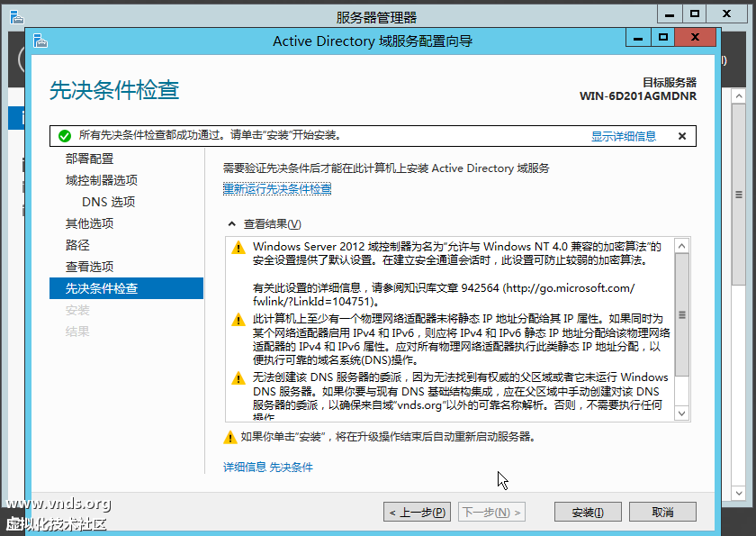Open the 详细信息 先决条件 link
The image size is (756, 536).
click(x=268, y=467)
